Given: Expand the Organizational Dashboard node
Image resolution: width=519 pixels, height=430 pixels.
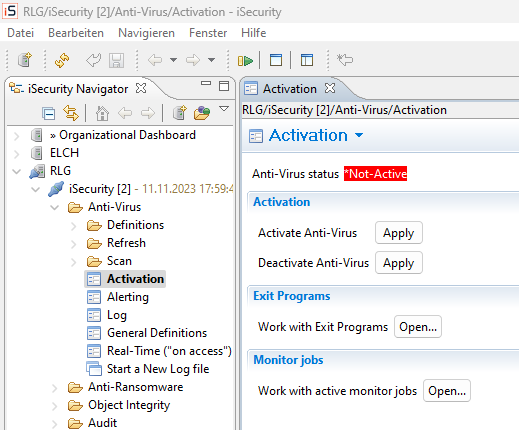Looking at the screenshot, I should [16, 136].
